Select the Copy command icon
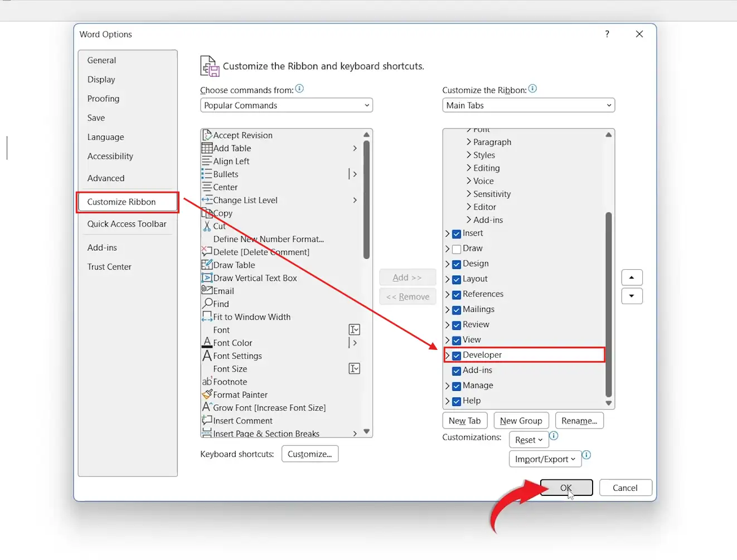The width and height of the screenshot is (737, 560). tap(207, 213)
